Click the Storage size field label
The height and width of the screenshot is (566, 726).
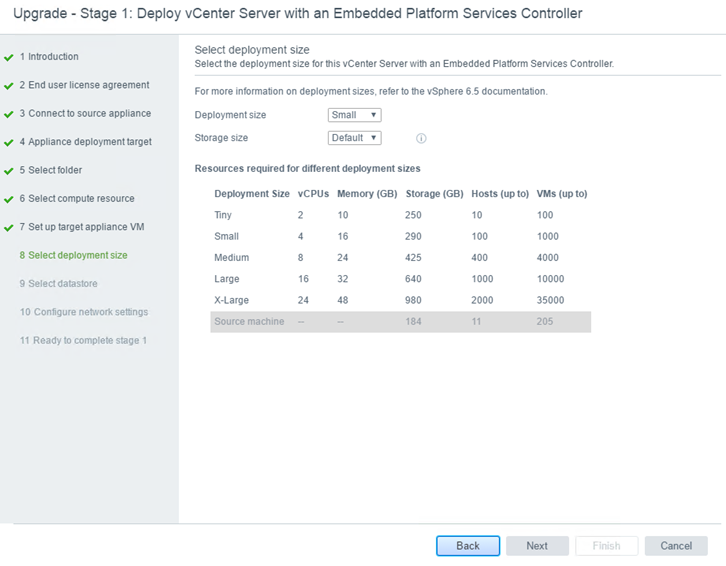(221, 138)
